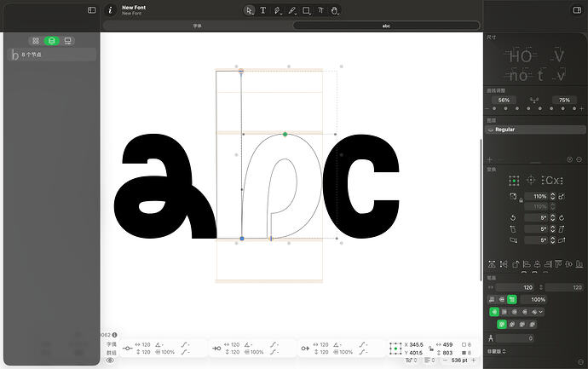Viewport: 588px width, 369px height.
Task: Select the Draw (pen) tool
Action: (278, 10)
